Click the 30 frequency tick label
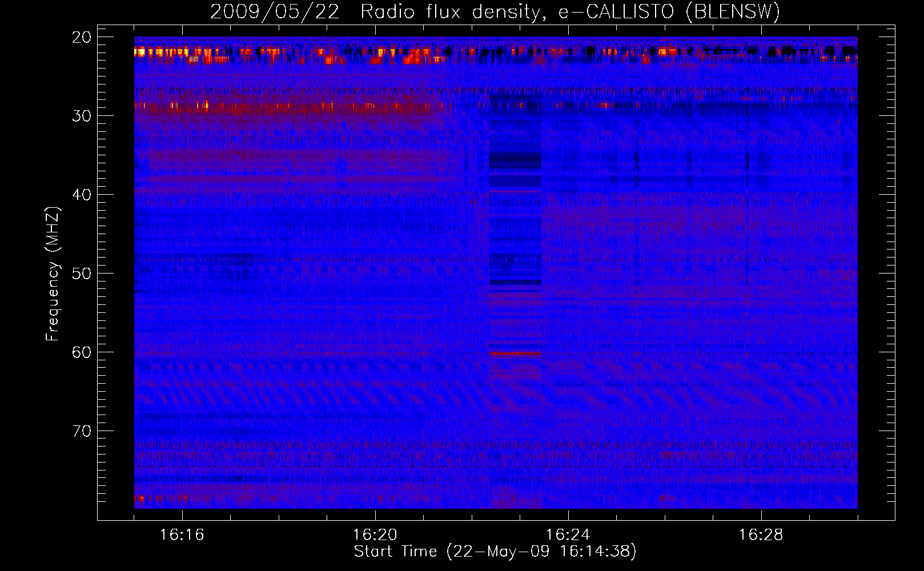 click(x=82, y=116)
